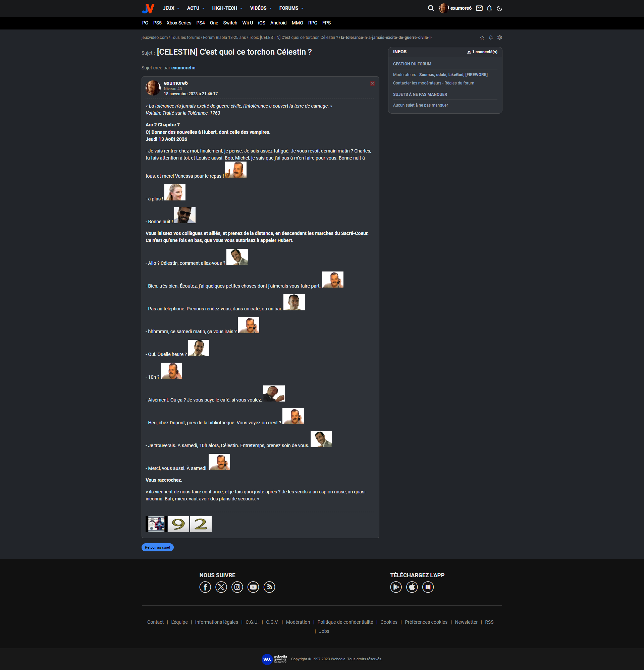Click the signature number 9 image
Viewport: 644px width, 670px height.
point(178,524)
